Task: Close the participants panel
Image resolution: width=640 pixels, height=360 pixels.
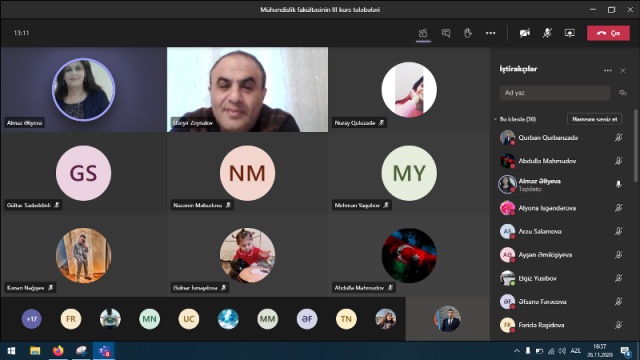Action: (623, 71)
